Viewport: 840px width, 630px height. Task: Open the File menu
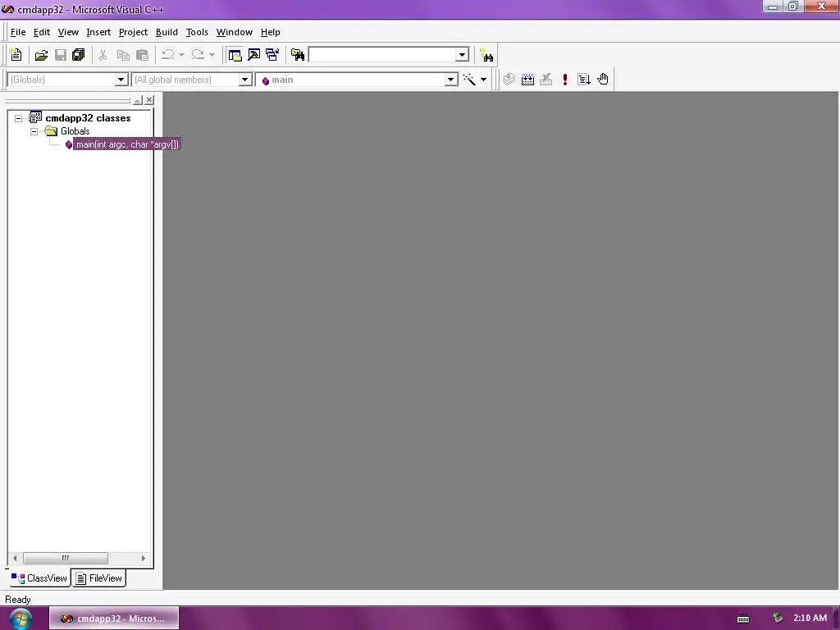[x=18, y=32]
